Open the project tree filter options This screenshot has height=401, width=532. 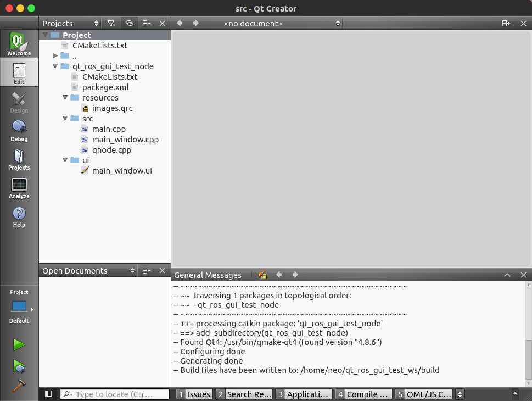(111, 23)
